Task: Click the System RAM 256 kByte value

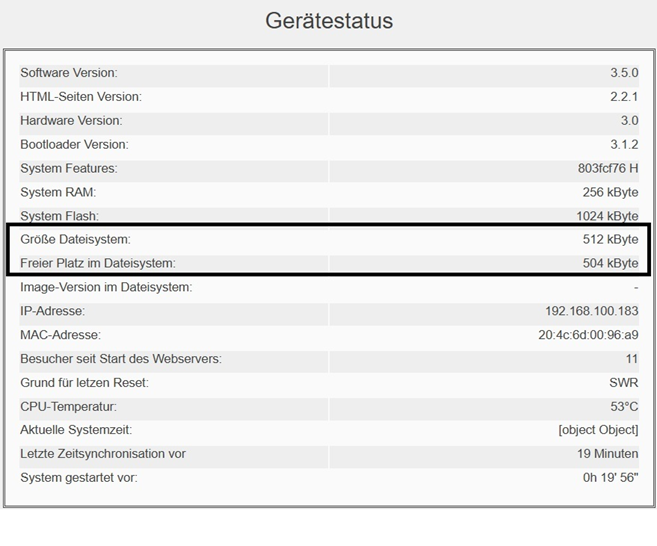Action: pyautogui.click(x=610, y=192)
